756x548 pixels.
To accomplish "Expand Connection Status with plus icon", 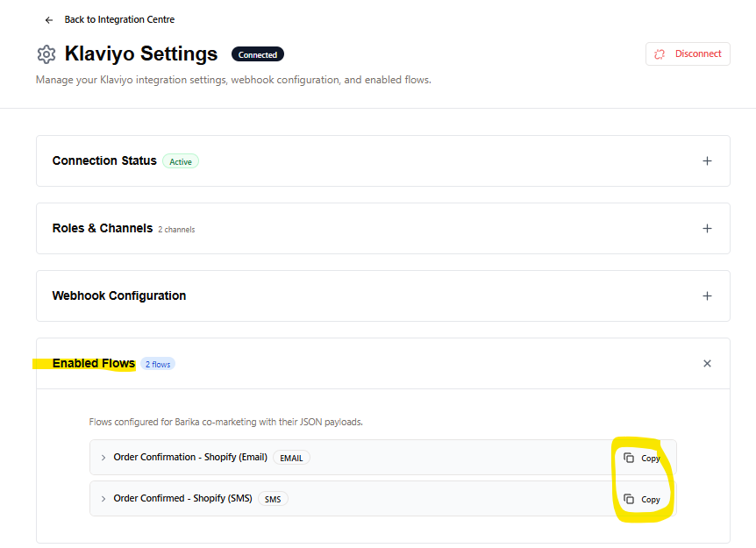I will [x=707, y=161].
